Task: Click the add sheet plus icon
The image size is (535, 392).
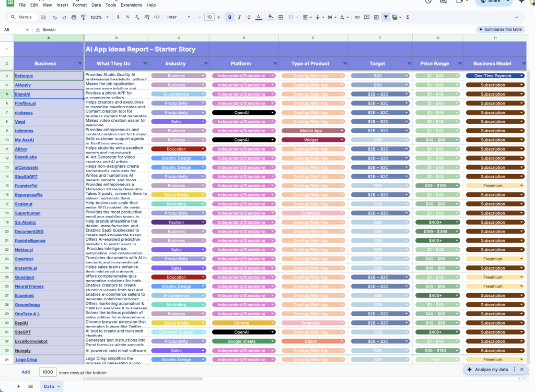Action: pyautogui.click(x=18, y=386)
